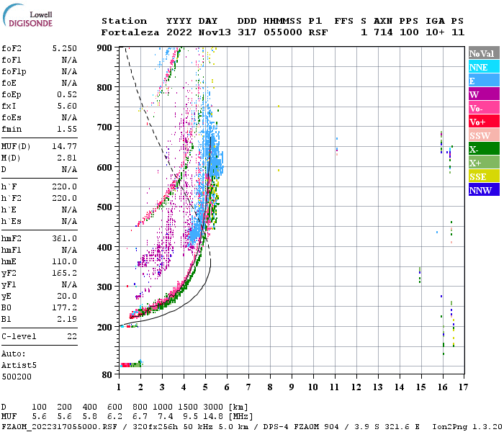Click the 10 MHz frequency axis label
Image resolution: width=504 pixels, height=432 pixels.
pos(313,387)
